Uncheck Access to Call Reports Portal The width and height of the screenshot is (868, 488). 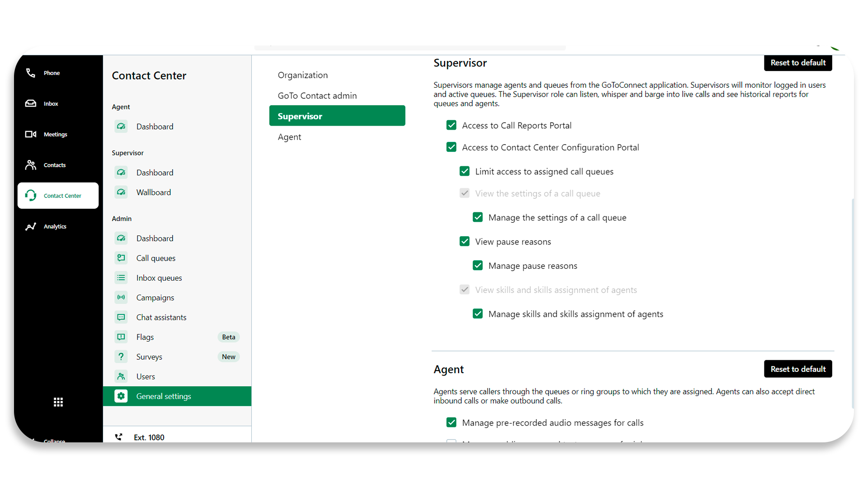coord(451,125)
